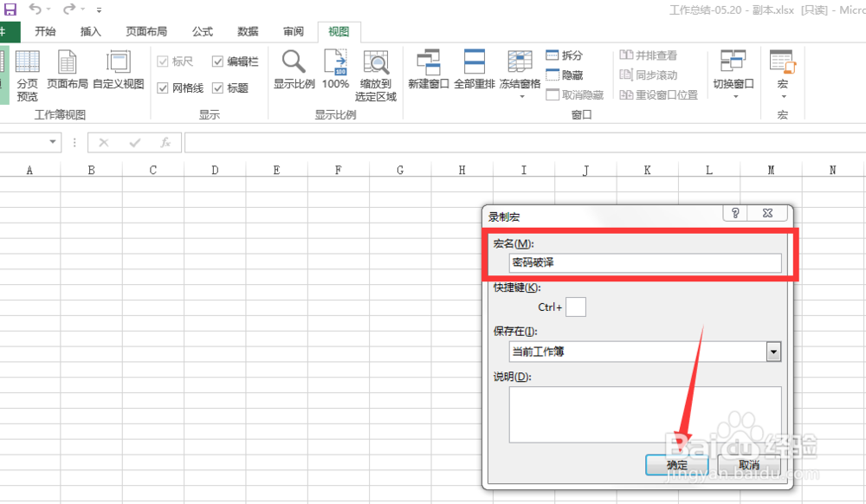Toggle the 网格线 gridlines checkbox

click(163, 87)
